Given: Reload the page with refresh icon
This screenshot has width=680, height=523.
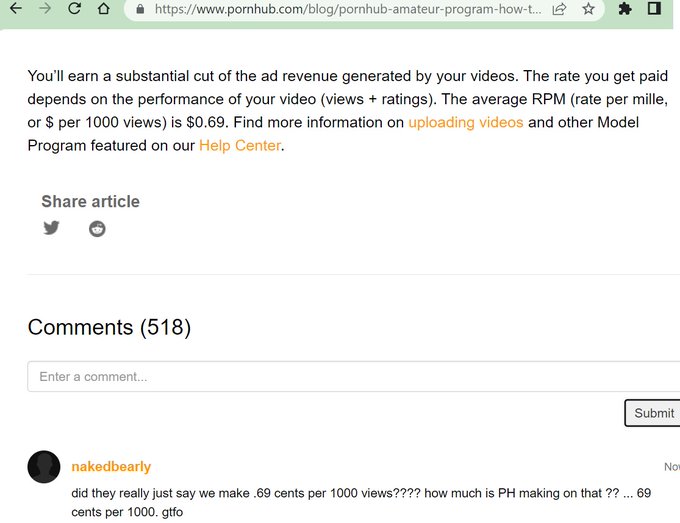Looking at the screenshot, I should (x=74, y=8).
